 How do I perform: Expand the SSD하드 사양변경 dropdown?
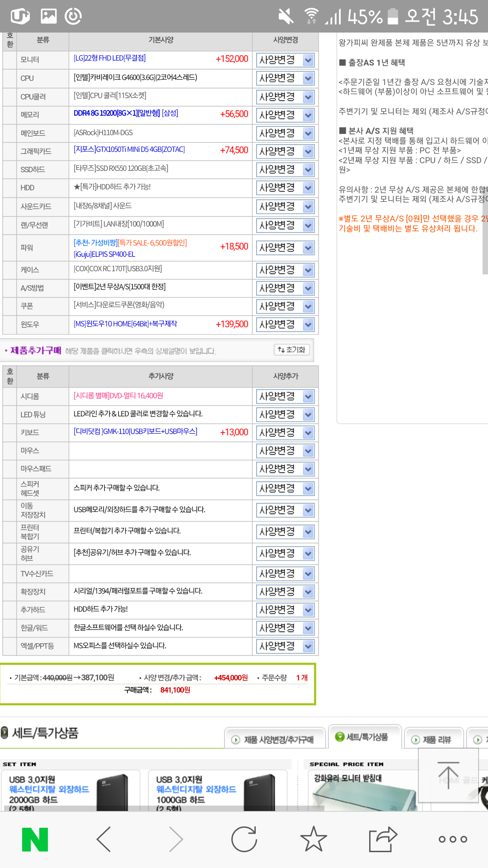point(285,170)
